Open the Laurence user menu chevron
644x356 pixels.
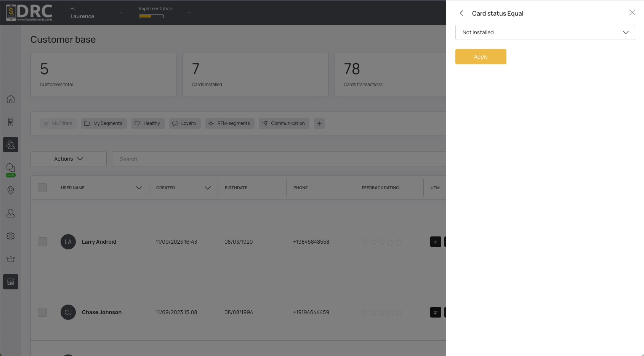(121, 13)
